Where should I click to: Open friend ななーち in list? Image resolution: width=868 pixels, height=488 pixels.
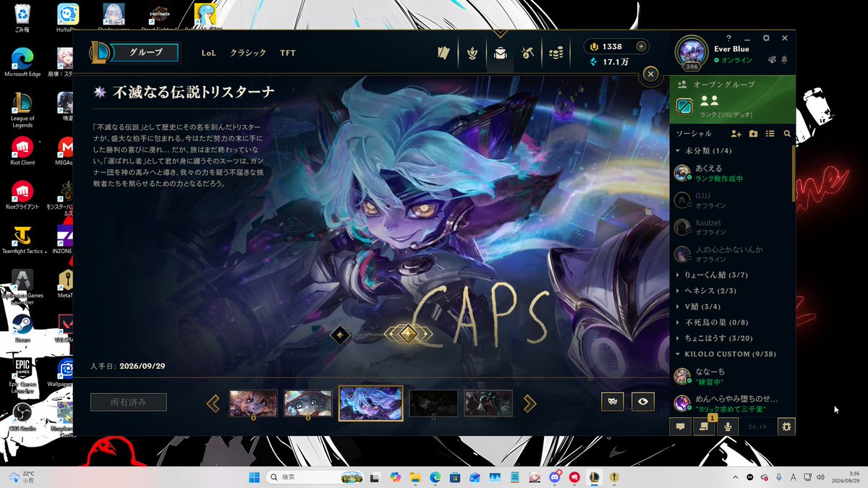[731, 376]
